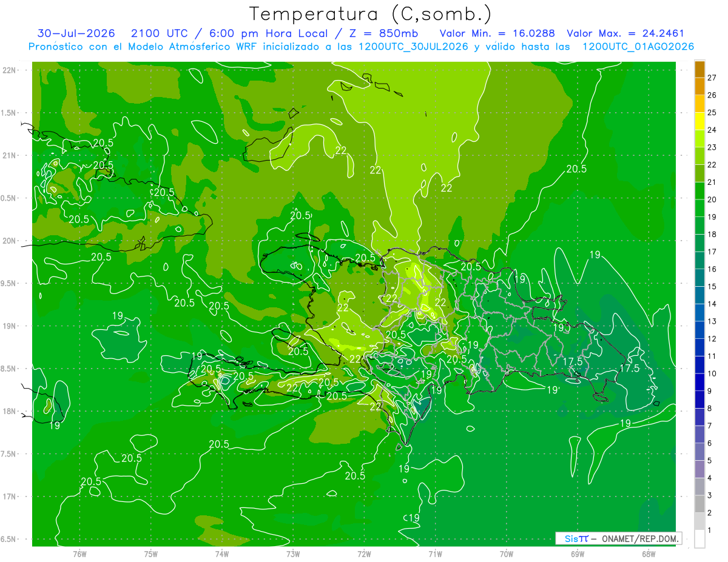Click the yellow swatch between legend 24 and 25

(699, 121)
